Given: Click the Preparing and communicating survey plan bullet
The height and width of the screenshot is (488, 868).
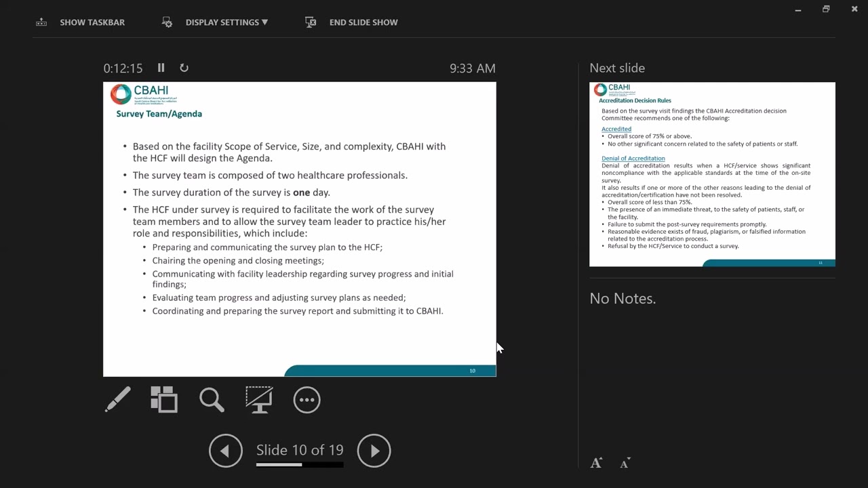Looking at the screenshot, I should tap(267, 247).
